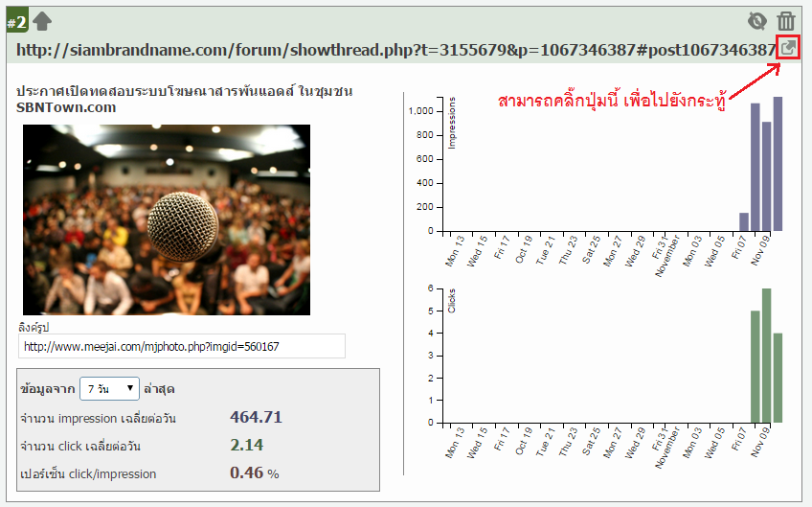Screen dimensions: 812x507
Task: Open thread via external link icon
Action: click(x=787, y=48)
